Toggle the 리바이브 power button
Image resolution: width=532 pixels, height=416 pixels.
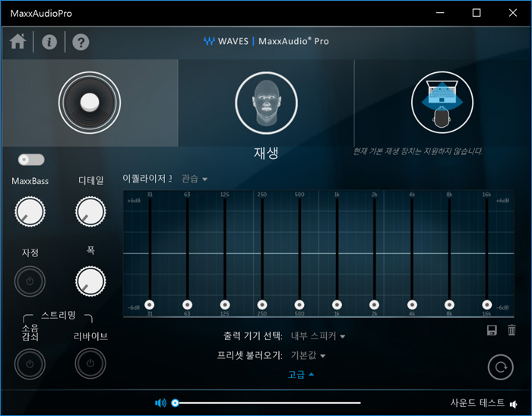[x=90, y=364]
